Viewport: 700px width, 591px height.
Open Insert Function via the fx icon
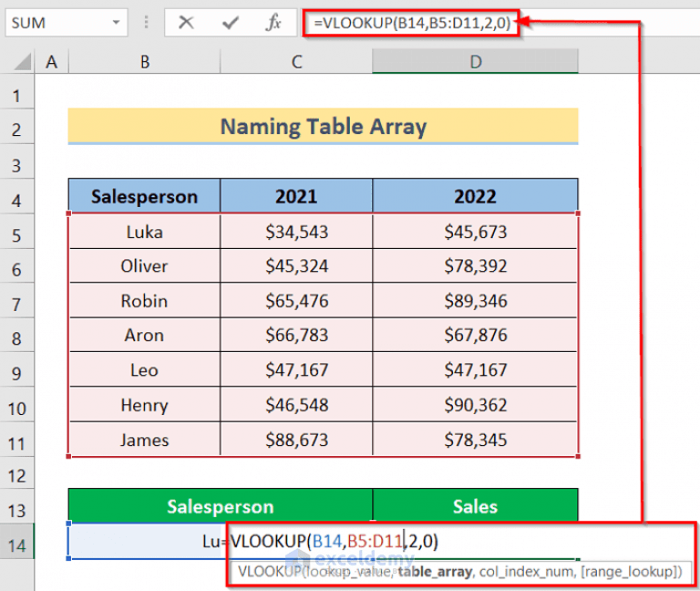point(273,22)
